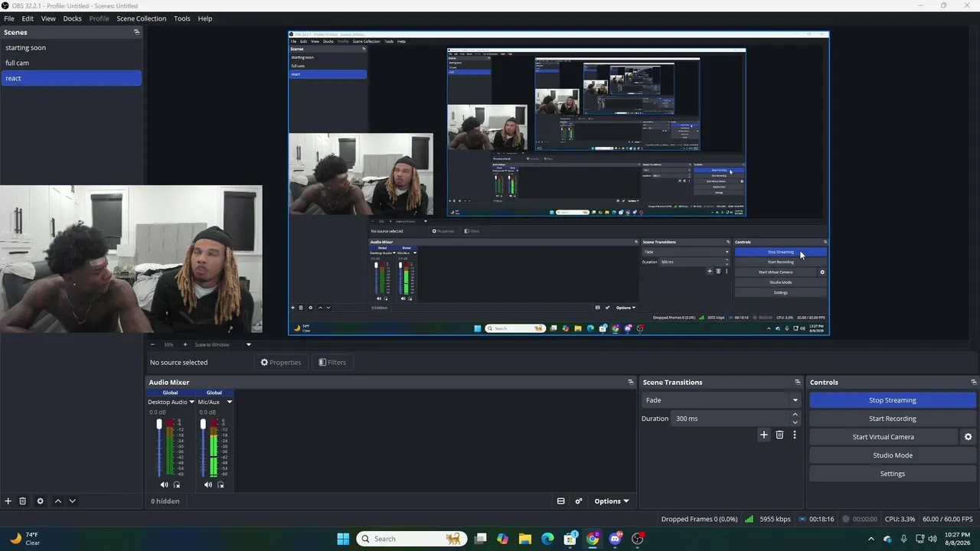Viewport: 980px width, 551px height.
Task: Delete scene transition trash icon
Action: pyautogui.click(x=779, y=435)
